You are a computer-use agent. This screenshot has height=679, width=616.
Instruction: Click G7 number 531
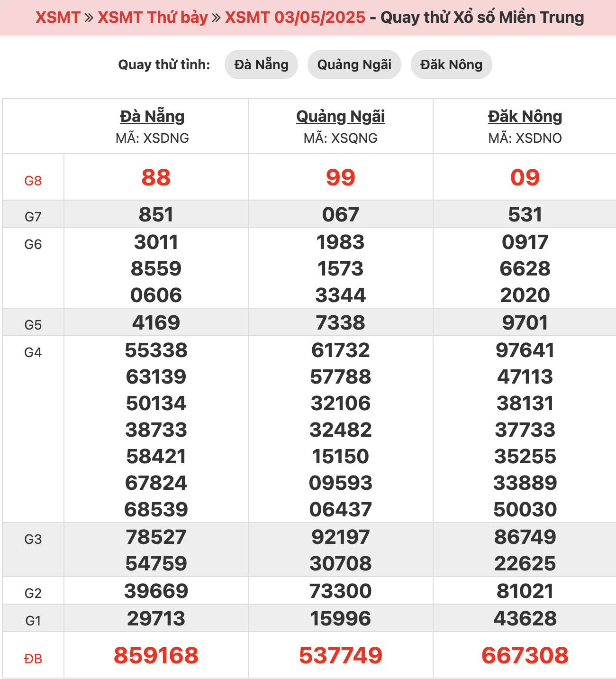pos(525,214)
